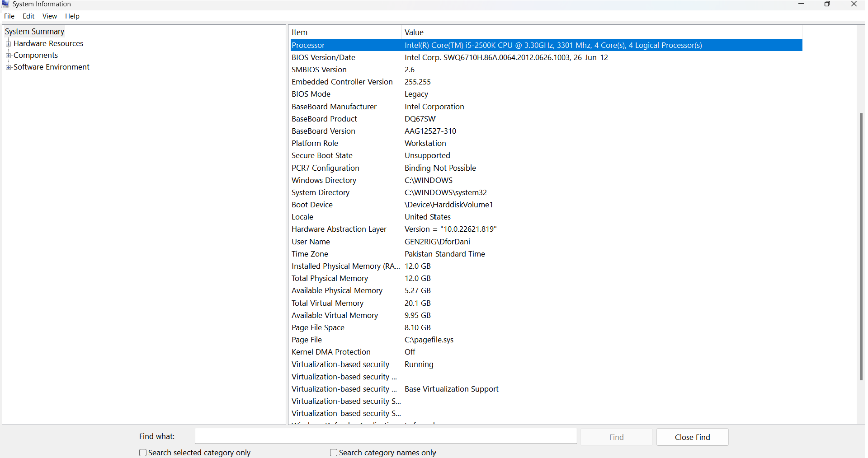
Task: Enable Search selected category only checkbox
Action: 143,453
